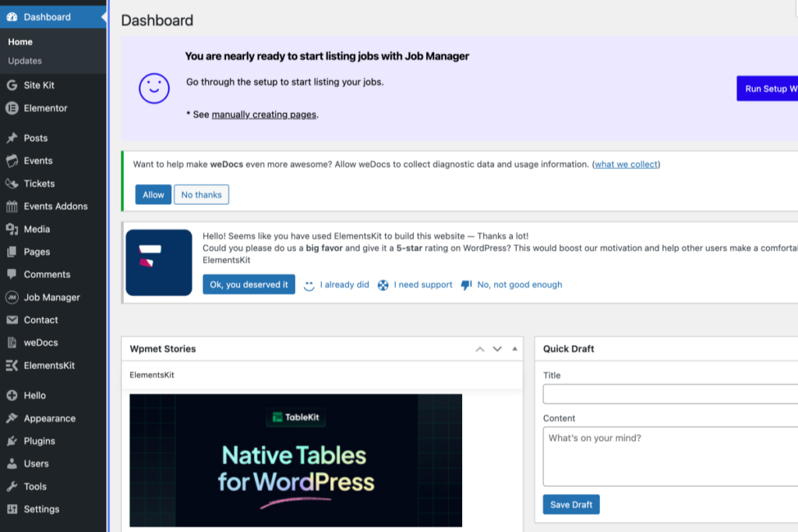Screen dimensions: 798x532
Task: Click the Site Kit Google icon
Action: point(12,85)
